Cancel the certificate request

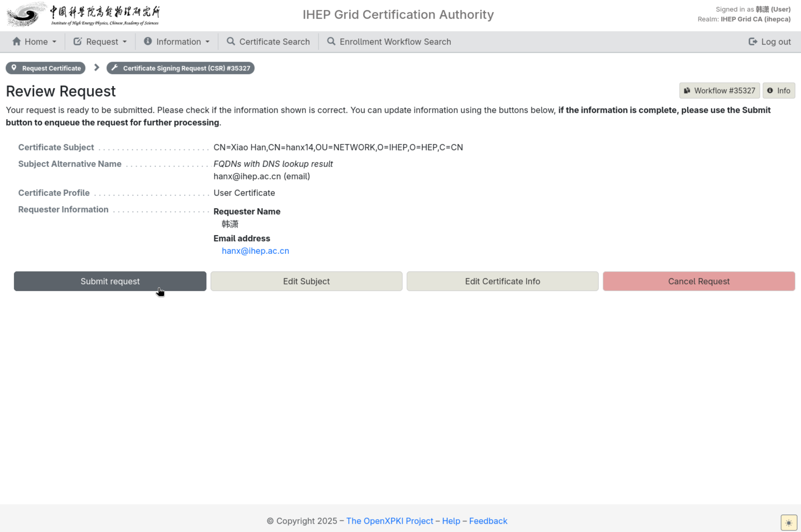[699, 281]
